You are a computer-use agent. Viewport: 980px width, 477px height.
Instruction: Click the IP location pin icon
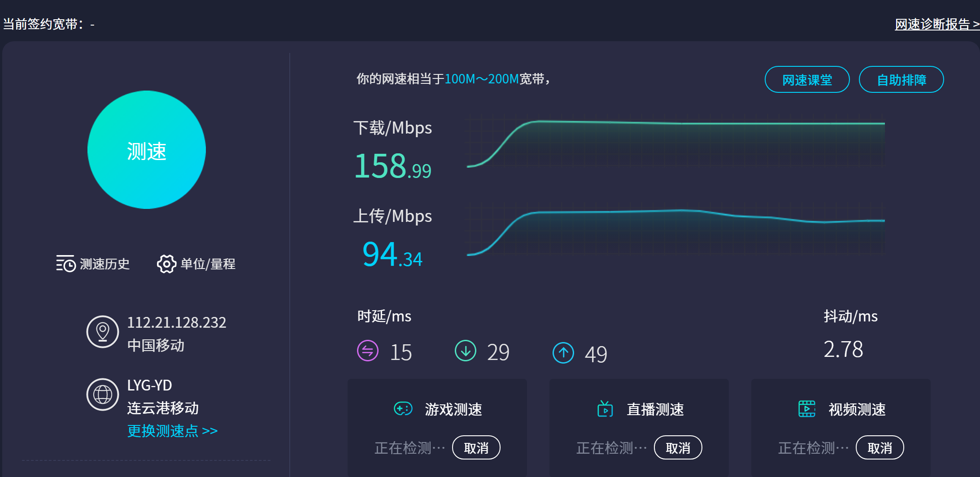point(103,332)
